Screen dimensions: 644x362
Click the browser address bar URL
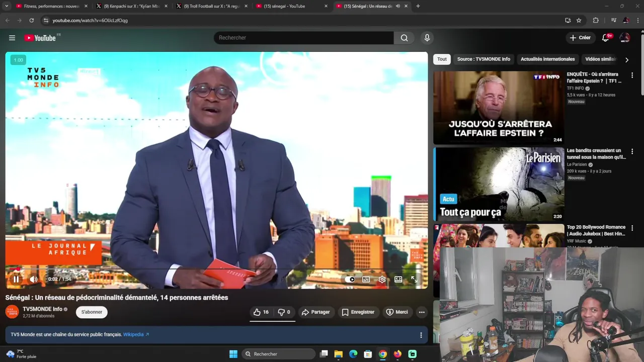coord(90,21)
